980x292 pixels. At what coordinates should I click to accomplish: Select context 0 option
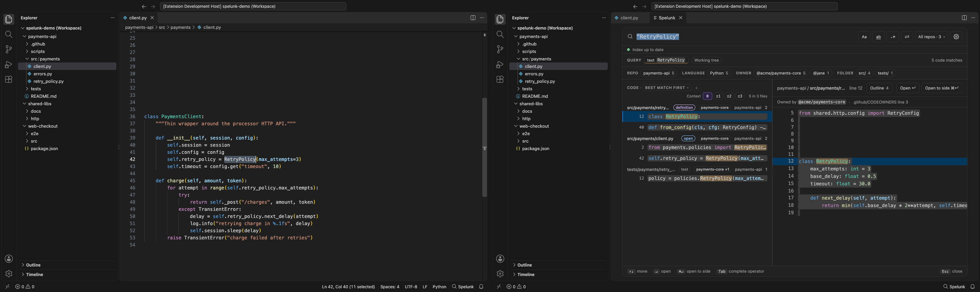[708, 96]
